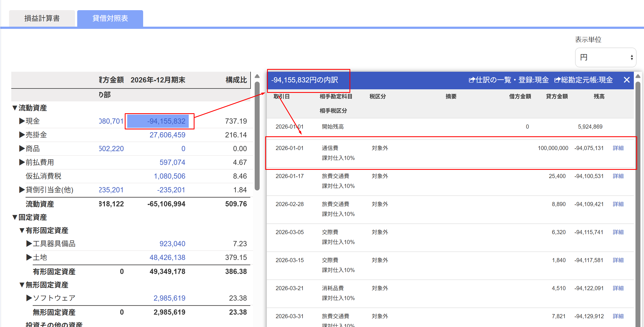Click the 5,924,869 opening balance value
This screenshot has height=327, width=644.
[x=590, y=127]
